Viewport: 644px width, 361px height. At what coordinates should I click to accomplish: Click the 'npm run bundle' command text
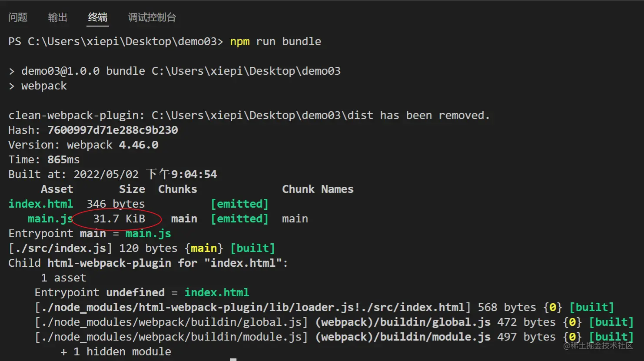276,42
